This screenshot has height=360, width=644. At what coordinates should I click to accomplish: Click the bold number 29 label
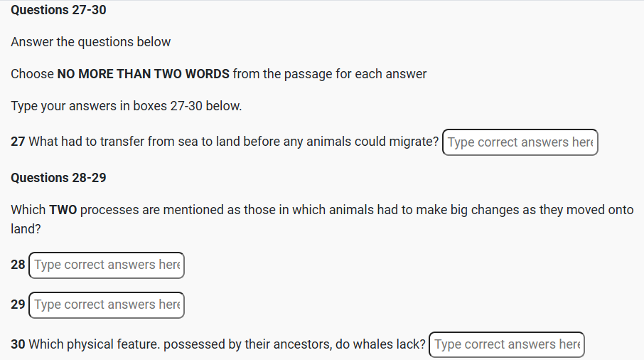click(18, 305)
